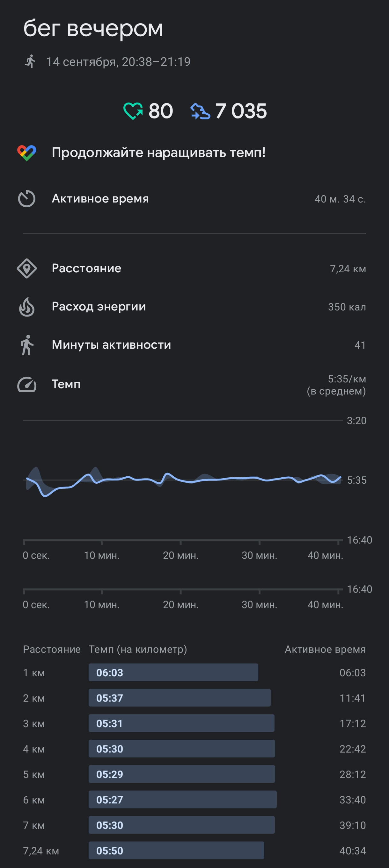
Task: Tap the 7 035 steps count
Action: click(241, 111)
